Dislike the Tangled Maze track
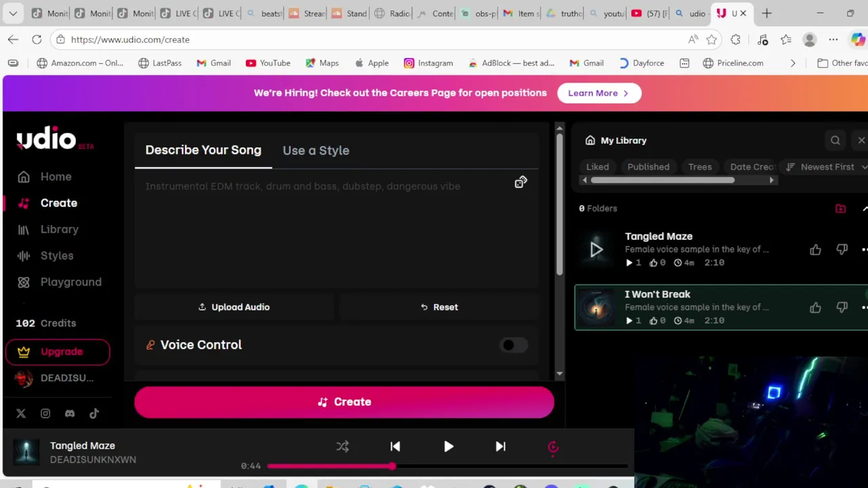The image size is (868, 488). [842, 249]
